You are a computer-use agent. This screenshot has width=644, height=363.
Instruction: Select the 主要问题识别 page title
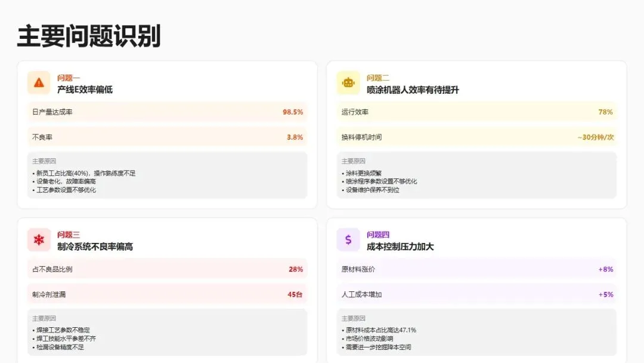(x=89, y=36)
